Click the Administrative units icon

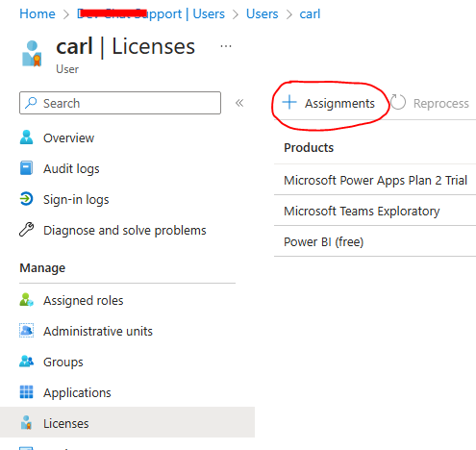click(26, 331)
